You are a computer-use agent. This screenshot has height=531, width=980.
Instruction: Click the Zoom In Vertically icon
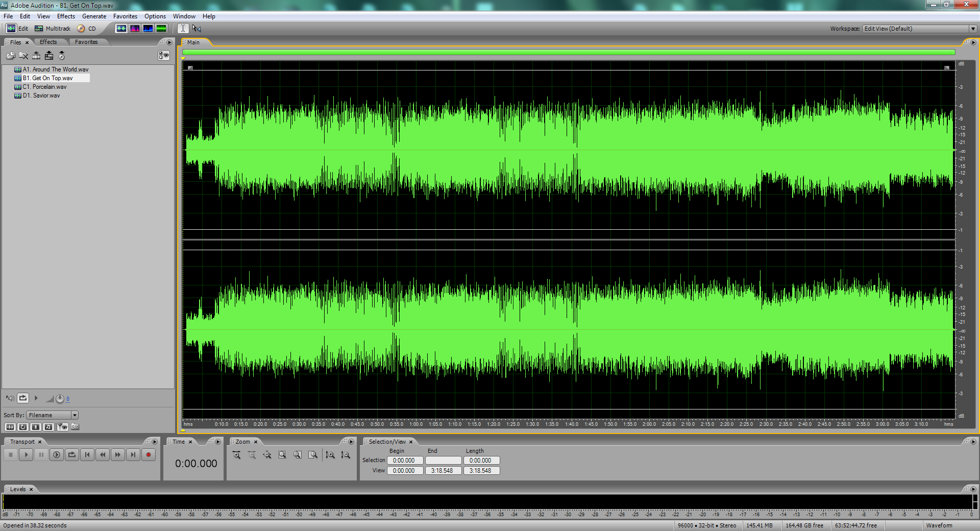point(330,455)
